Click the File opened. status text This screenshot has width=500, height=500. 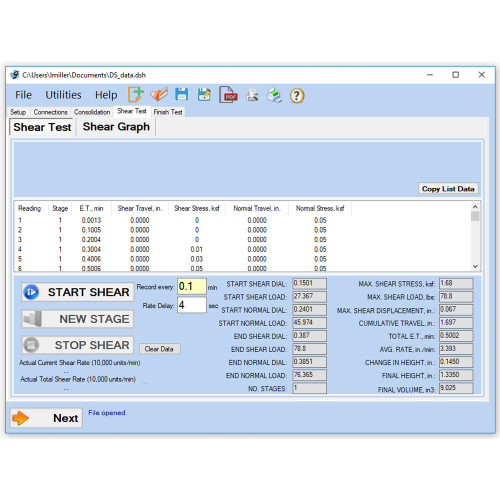click(x=107, y=413)
